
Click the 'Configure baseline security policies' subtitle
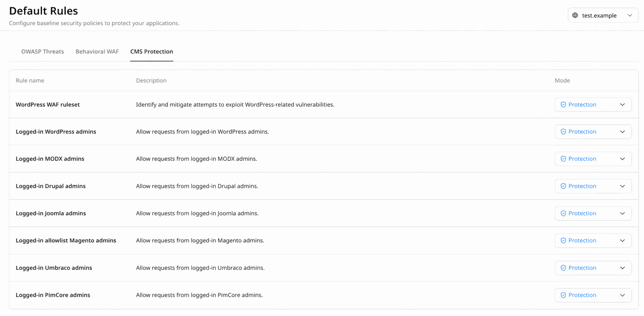click(94, 23)
